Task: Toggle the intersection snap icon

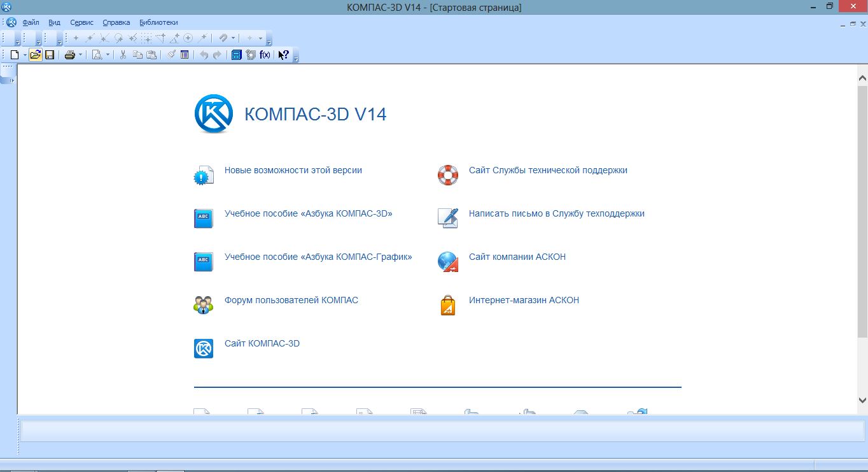Action: tap(104, 38)
